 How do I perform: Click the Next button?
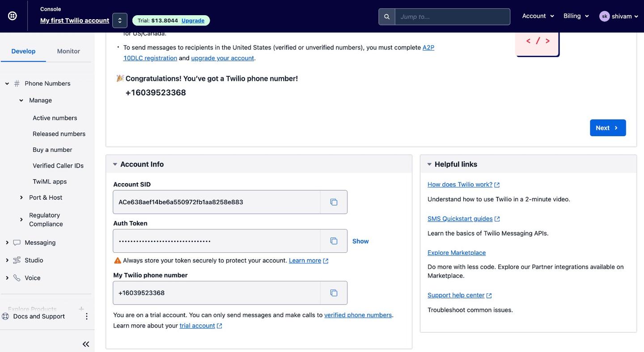click(608, 128)
